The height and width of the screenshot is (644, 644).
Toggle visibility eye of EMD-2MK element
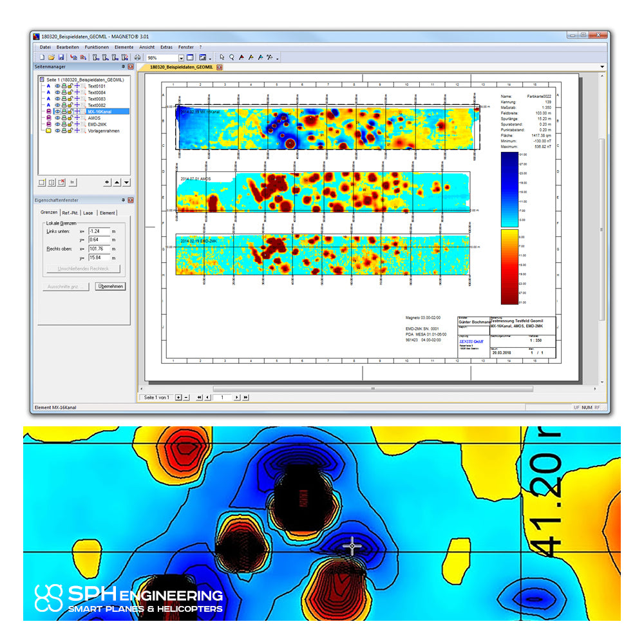(x=57, y=124)
